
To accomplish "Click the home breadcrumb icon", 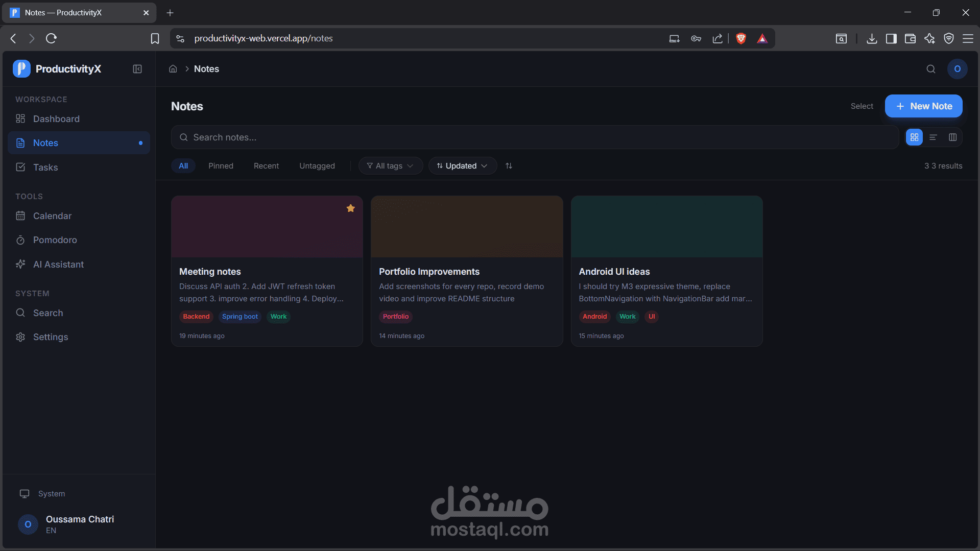I will 173,69.
